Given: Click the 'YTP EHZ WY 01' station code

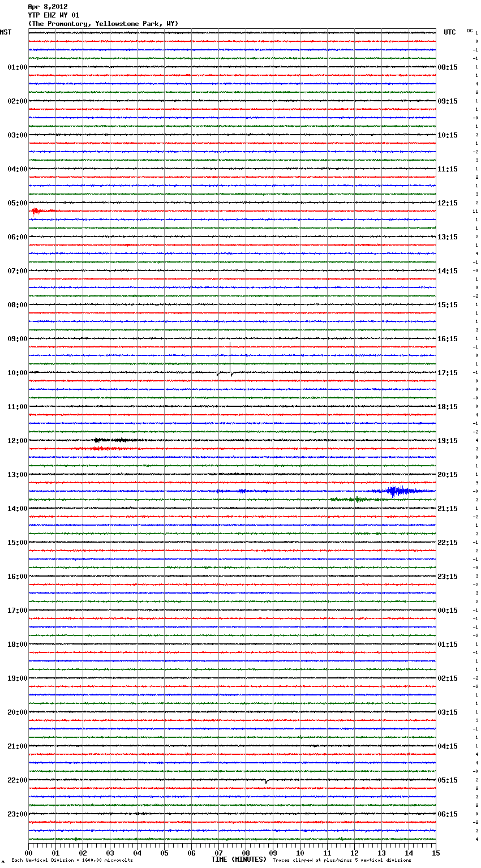Looking at the screenshot, I should pyautogui.click(x=53, y=15).
